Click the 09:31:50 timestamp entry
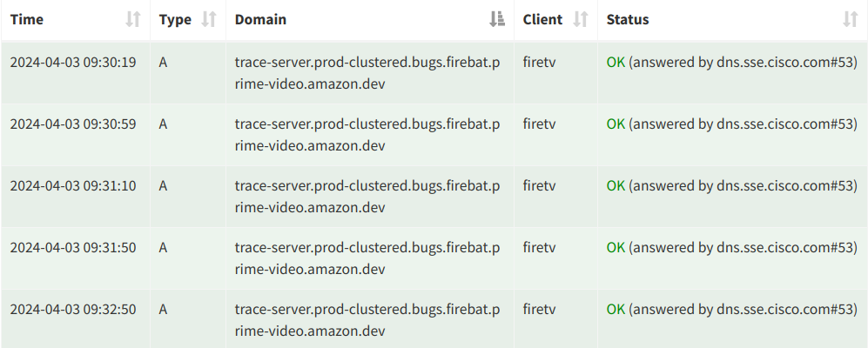 [73, 248]
